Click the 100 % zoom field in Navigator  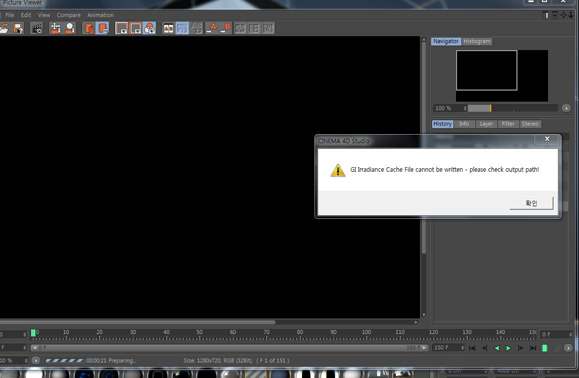[x=450, y=108]
